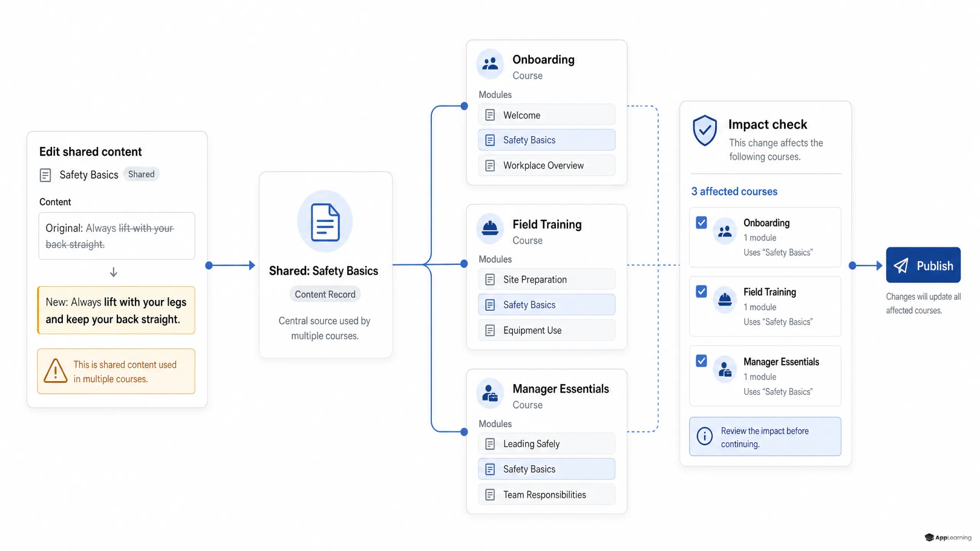The image size is (980, 551).
Task: Click the shared content warning triangle icon
Action: (x=56, y=371)
